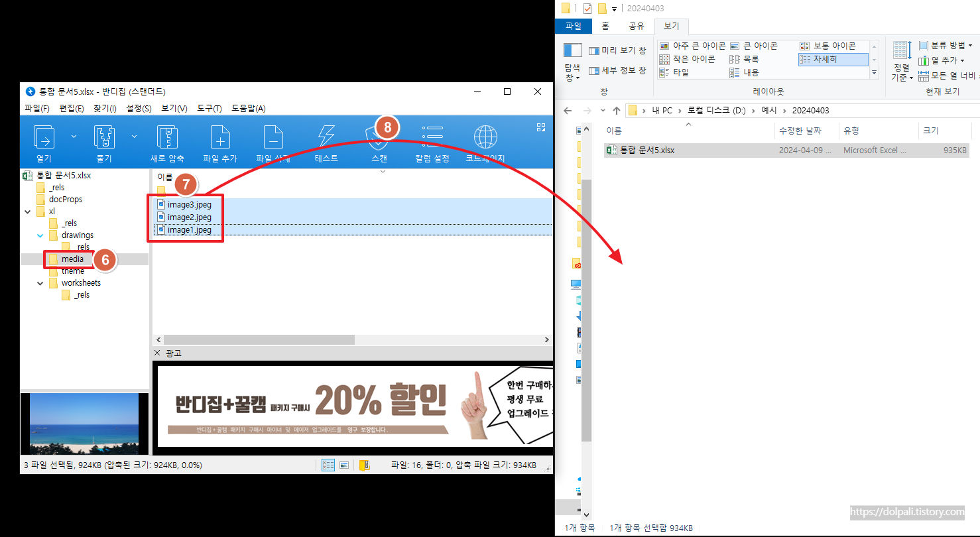Expand the chevron below the Bandizip toolbar
The image size is (980, 537).
(x=383, y=172)
